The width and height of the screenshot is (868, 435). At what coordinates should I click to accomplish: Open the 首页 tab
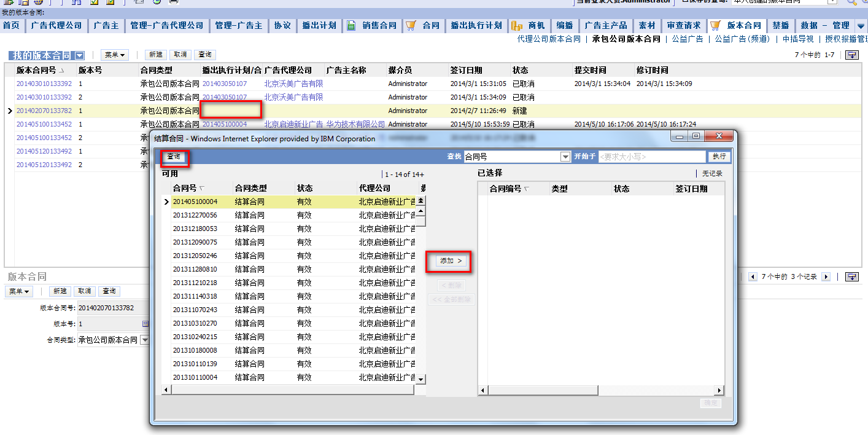coord(11,25)
